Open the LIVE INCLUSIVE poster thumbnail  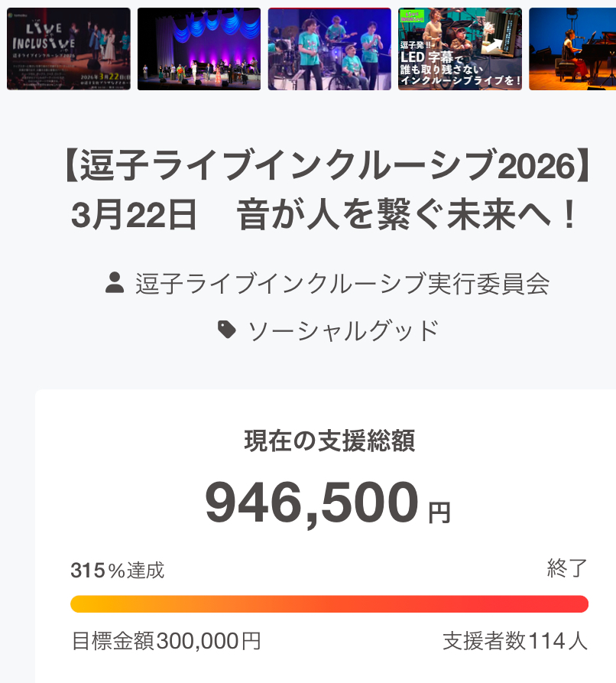pyautogui.click(x=69, y=49)
